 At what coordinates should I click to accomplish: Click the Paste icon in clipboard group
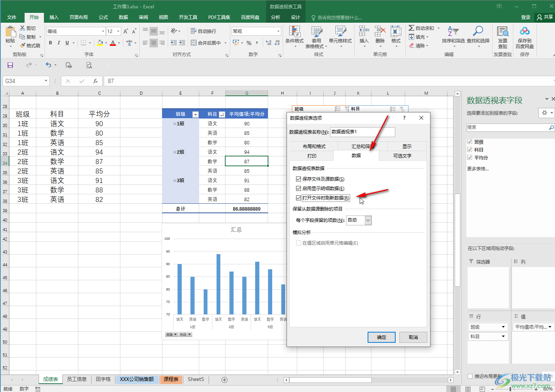[x=10, y=33]
